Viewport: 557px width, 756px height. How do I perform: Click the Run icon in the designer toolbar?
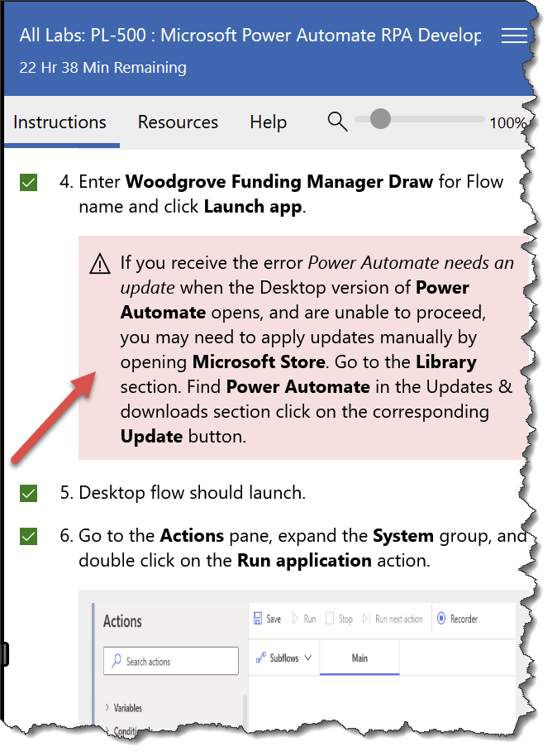[x=293, y=617]
